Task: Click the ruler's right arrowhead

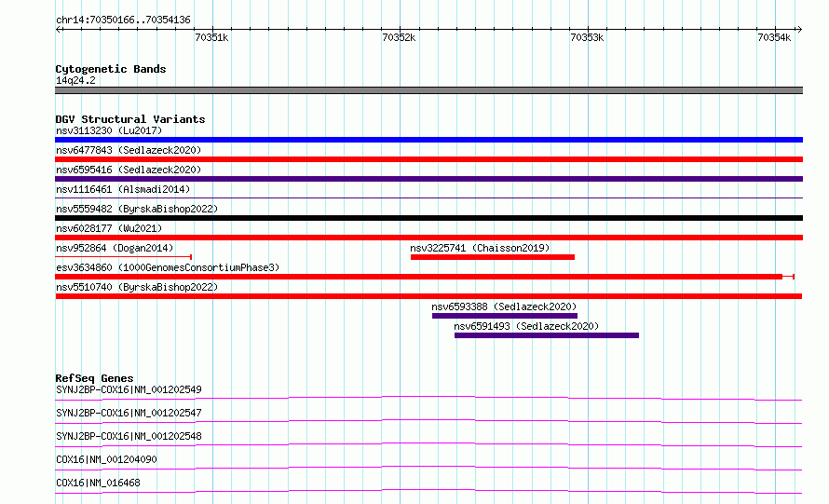Action: pos(800,29)
